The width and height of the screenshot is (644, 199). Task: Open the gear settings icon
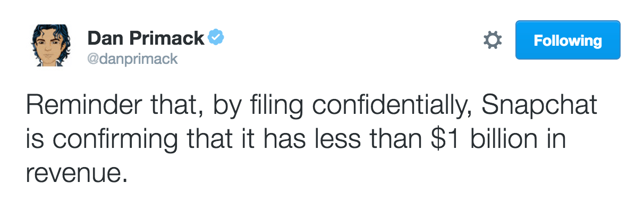pos(492,40)
